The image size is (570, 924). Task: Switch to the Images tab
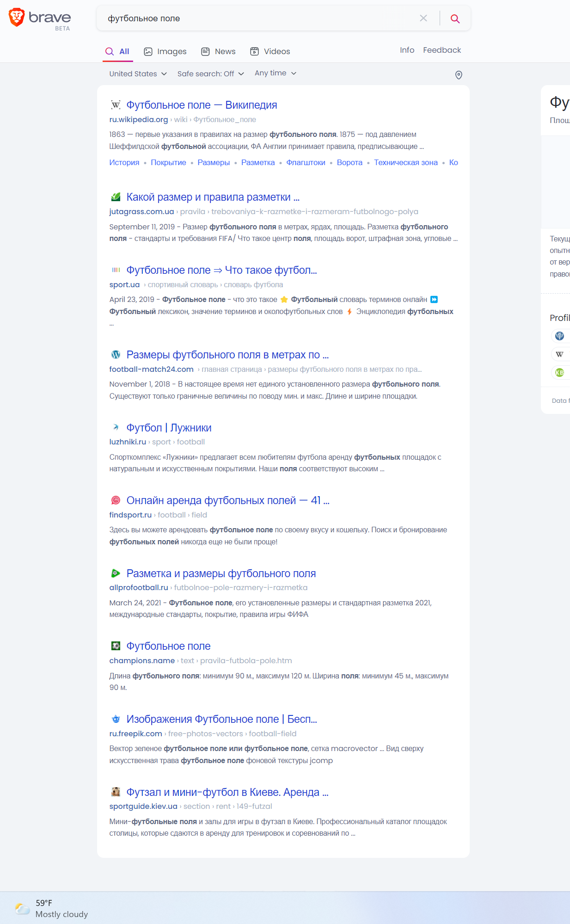click(165, 51)
